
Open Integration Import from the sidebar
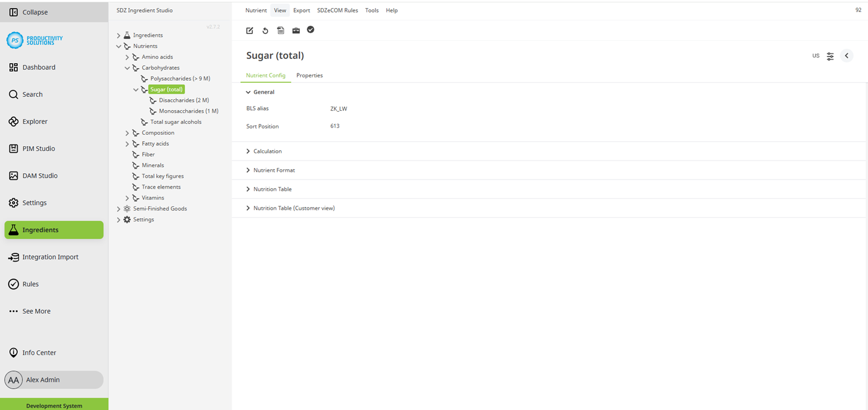point(50,257)
